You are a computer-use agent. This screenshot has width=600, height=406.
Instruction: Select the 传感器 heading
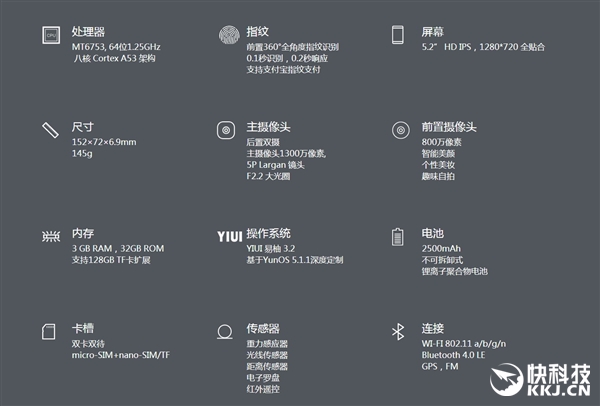263,328
